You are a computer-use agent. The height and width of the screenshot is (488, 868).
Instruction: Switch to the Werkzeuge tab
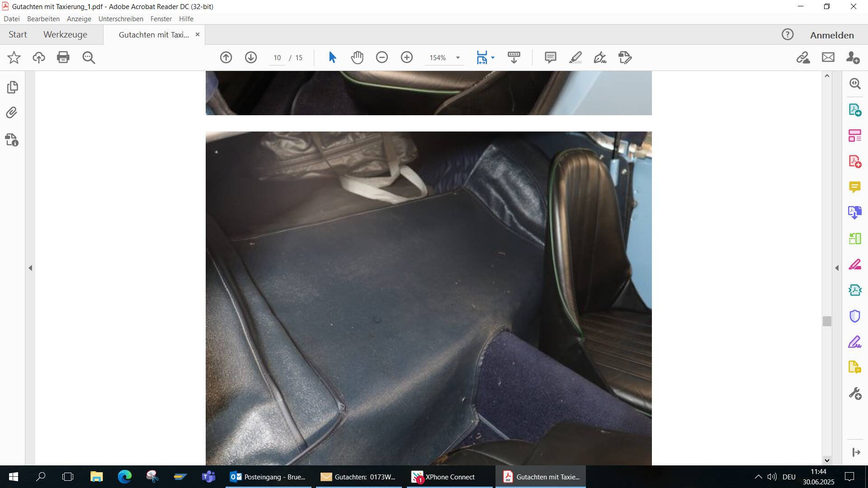[x=65, y=35]
